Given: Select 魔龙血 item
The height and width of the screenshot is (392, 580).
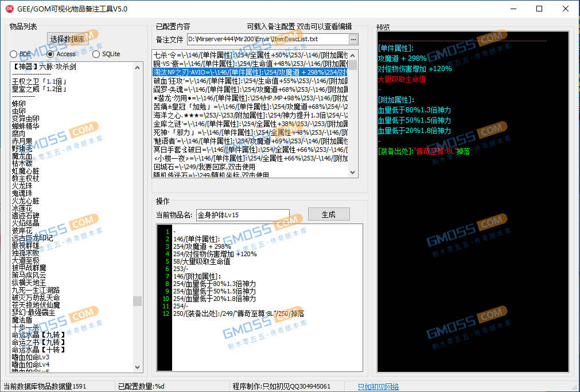Looking at the screenshot, I should (x=22, y=156).
